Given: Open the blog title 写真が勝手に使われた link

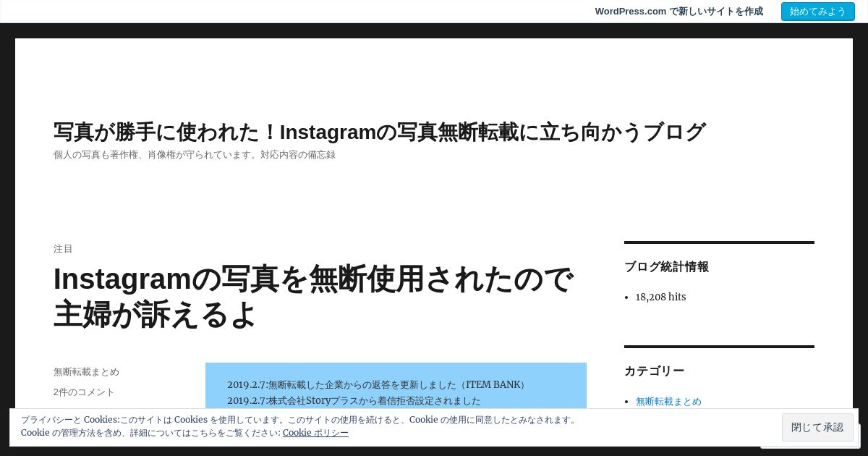Looking at the screenshot, I should tap(380, 132).
